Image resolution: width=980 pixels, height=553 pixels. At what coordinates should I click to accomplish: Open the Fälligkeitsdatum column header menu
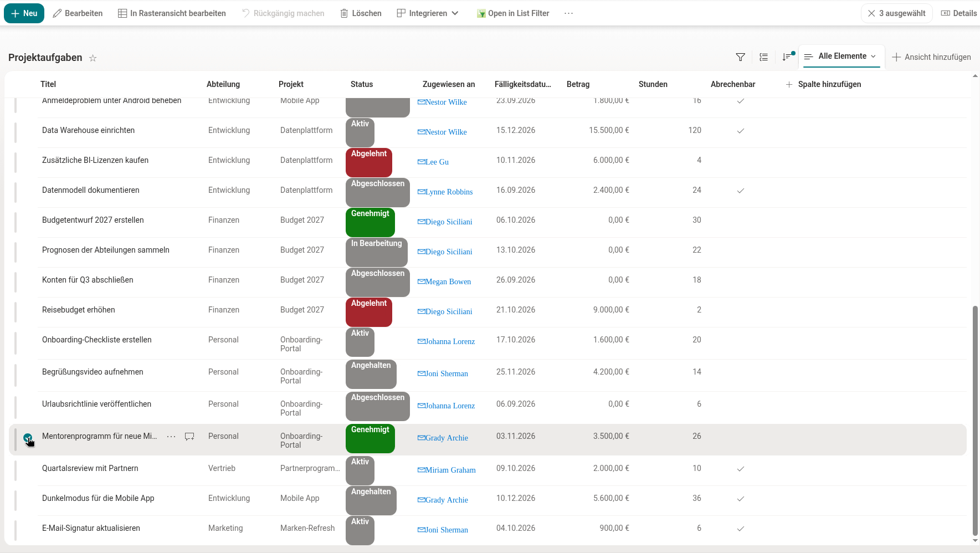pyautogui.click(x=523, y=84)
